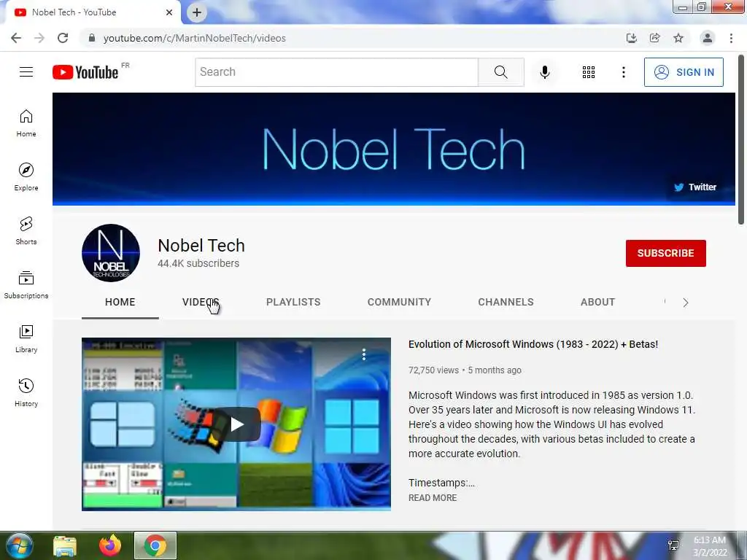This screenshot has width=747, height=560.
Task: View the site lock information icon
Action: [92, 38]
